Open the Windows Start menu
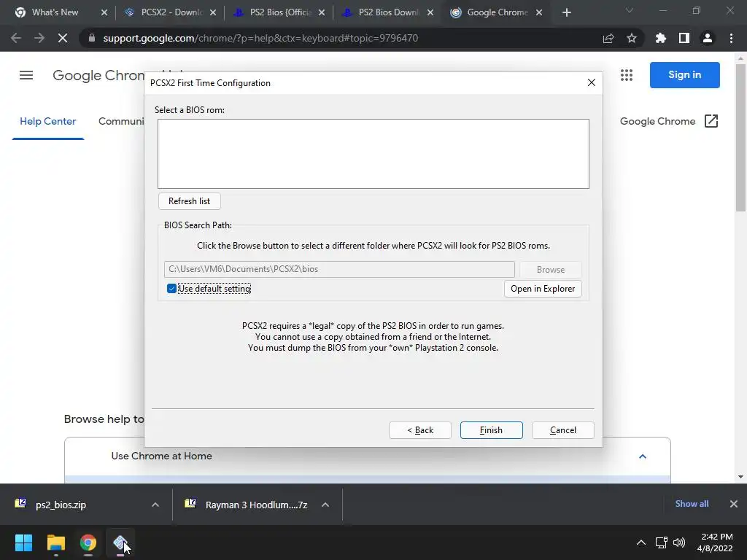 pyautogui.click(x=23, y=542)
